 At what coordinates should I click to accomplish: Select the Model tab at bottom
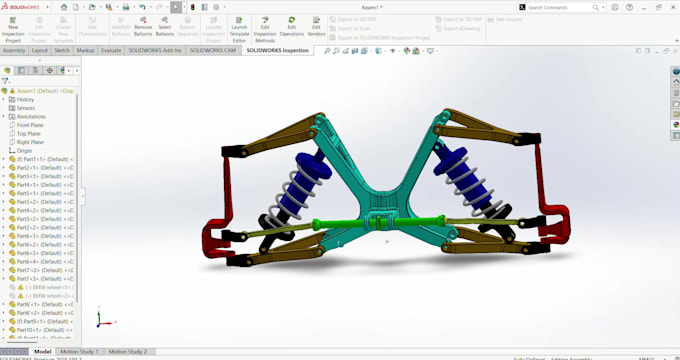point(42,351)
